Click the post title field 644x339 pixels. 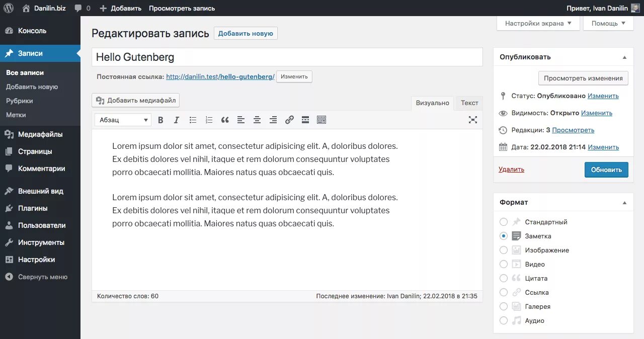[x=287, y=57]
